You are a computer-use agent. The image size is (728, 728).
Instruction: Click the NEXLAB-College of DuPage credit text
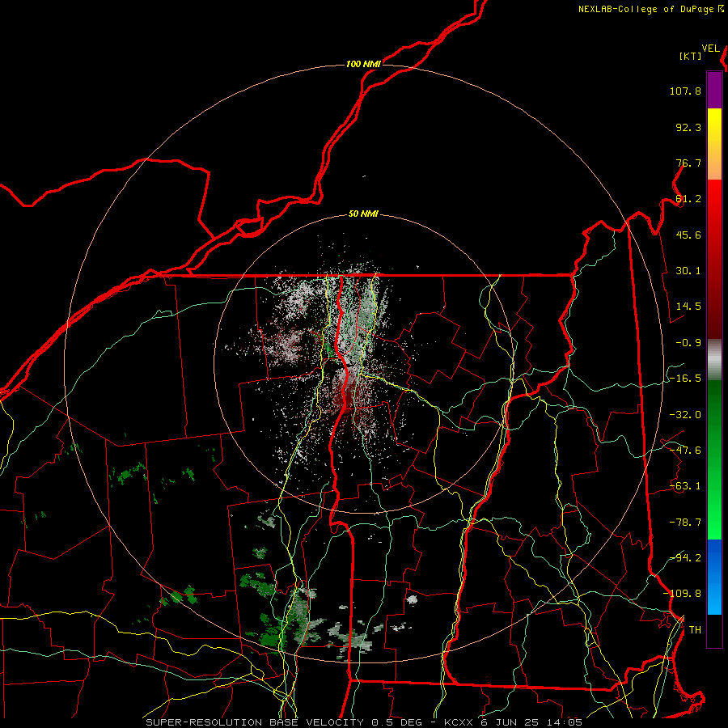tap(645, 9)
